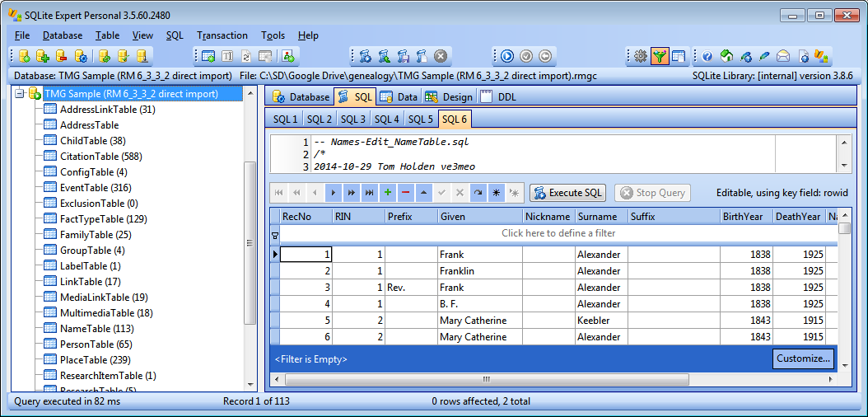Click the envelope email support icon

click(x=782, y=56)
